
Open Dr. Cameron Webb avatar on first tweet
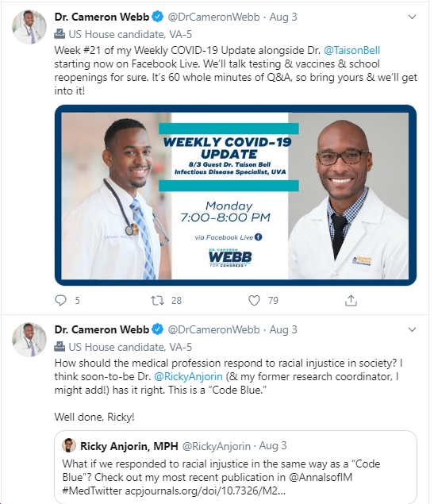coord(29,27)
